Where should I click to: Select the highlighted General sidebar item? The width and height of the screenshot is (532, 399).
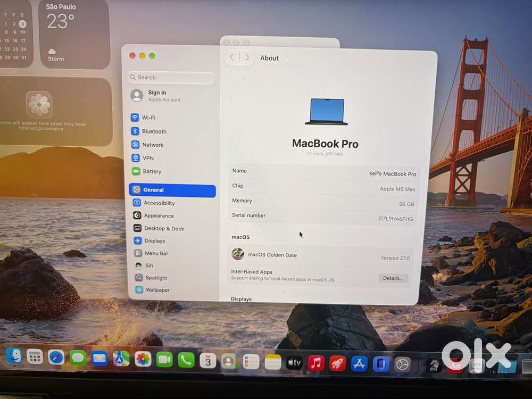coord(172,190)
